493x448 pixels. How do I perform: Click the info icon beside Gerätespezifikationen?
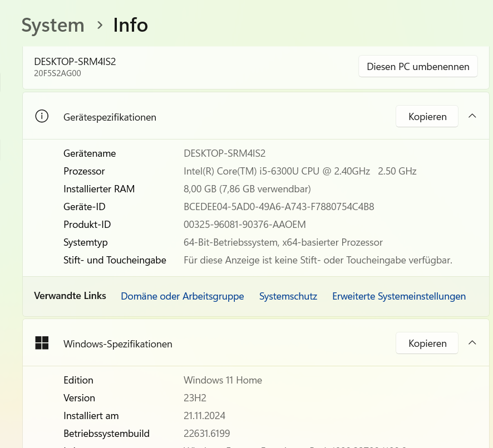click(x=42, y=116)
